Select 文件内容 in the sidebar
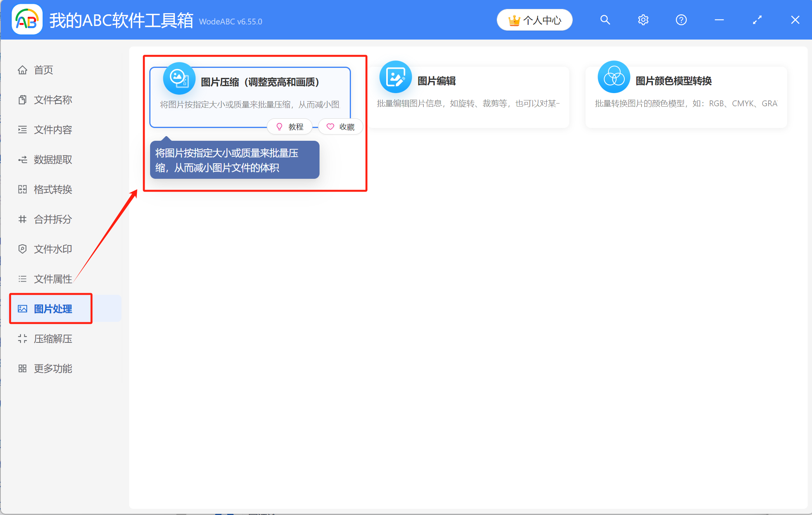 53,130
